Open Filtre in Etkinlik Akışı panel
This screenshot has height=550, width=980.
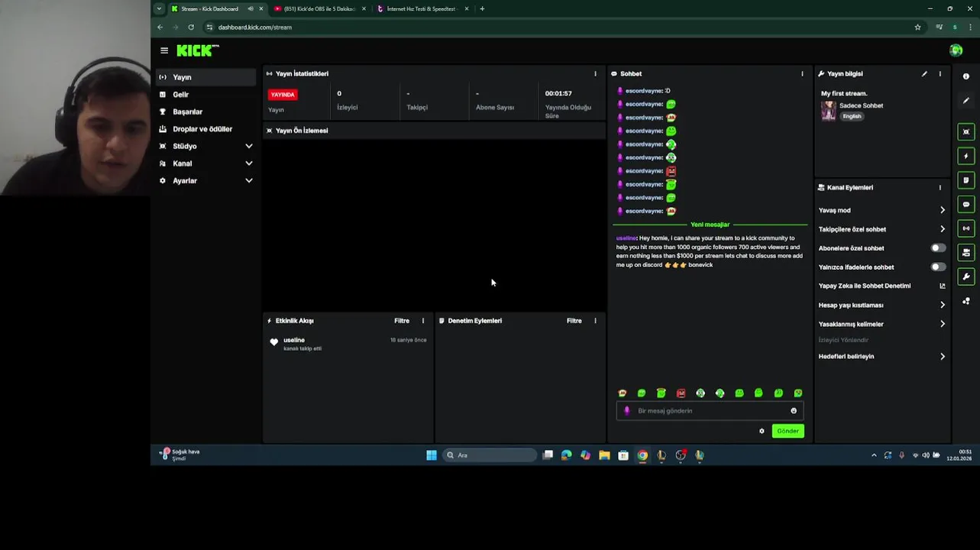402,321
